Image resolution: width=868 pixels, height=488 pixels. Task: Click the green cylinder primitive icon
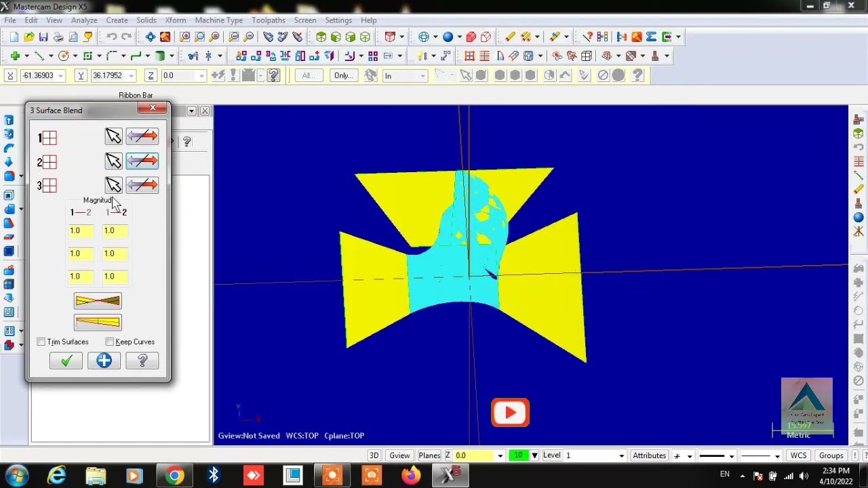(160, 56)
